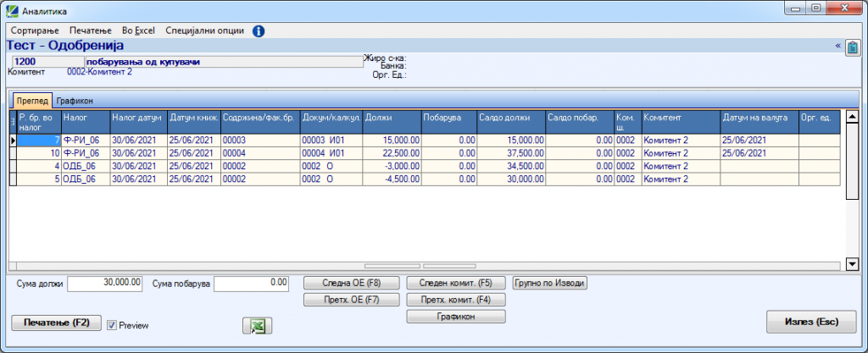
Task: Click the Салдо должи column header
Action: coord(510,122)
